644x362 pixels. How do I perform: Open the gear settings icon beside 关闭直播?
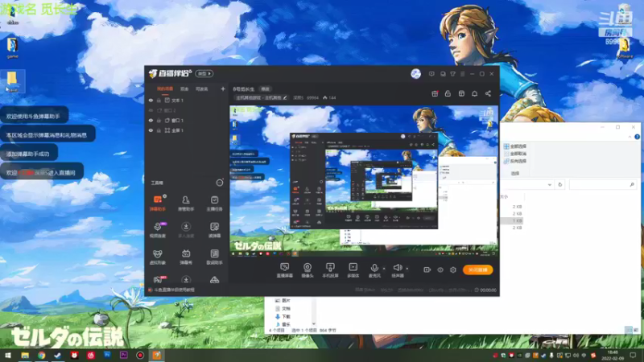[453, 269]
